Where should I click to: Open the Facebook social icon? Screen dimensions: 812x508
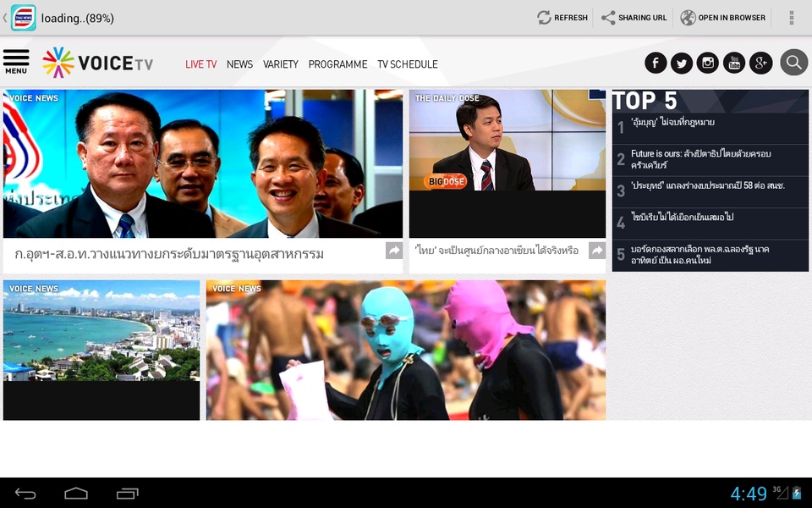click(656, 63)
